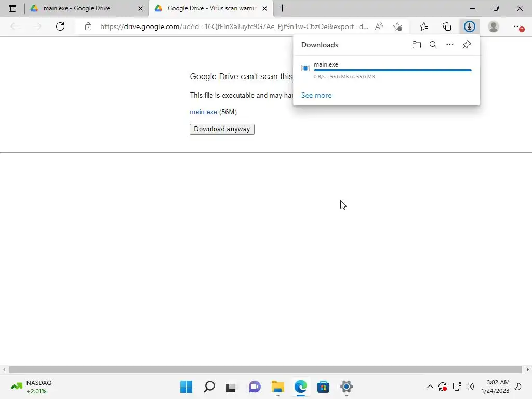Open more options in Downloads panel
This screenshot has width=532, height=399.
point(450,45)
